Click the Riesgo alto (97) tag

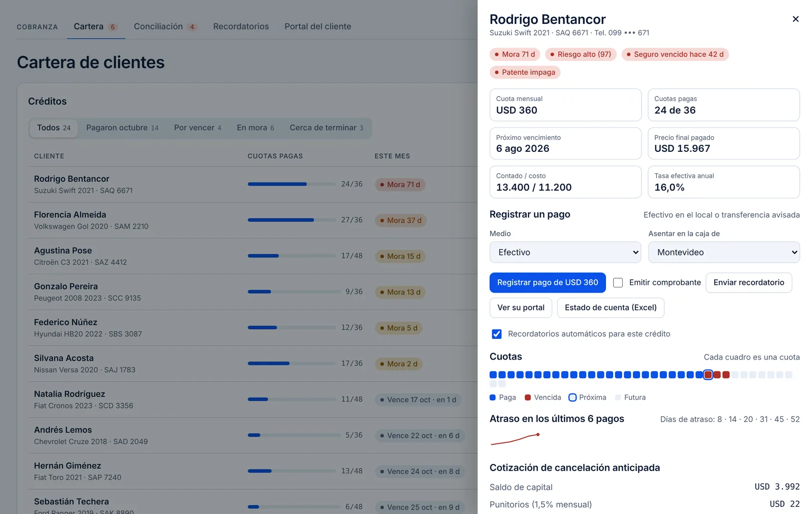tap(581, 54)
